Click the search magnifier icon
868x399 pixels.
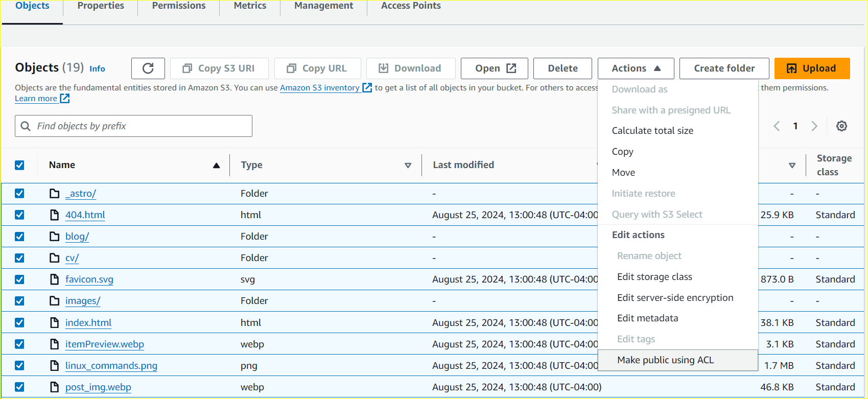[26, 126]
